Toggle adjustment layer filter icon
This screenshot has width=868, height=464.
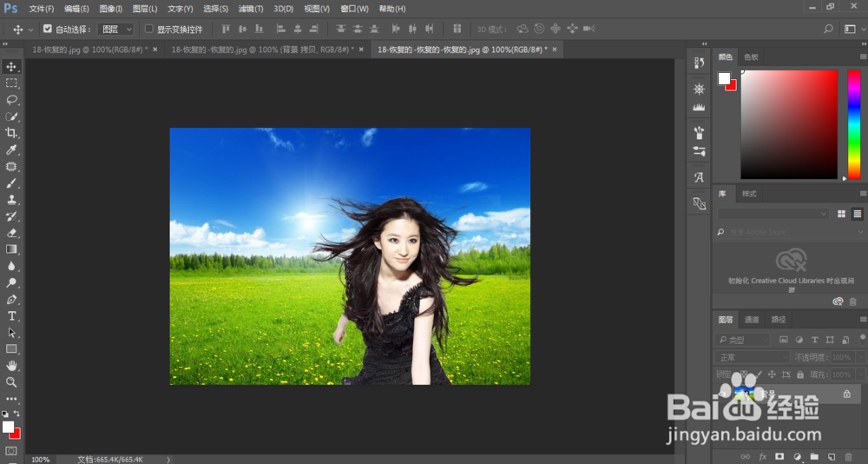[799, 340]
